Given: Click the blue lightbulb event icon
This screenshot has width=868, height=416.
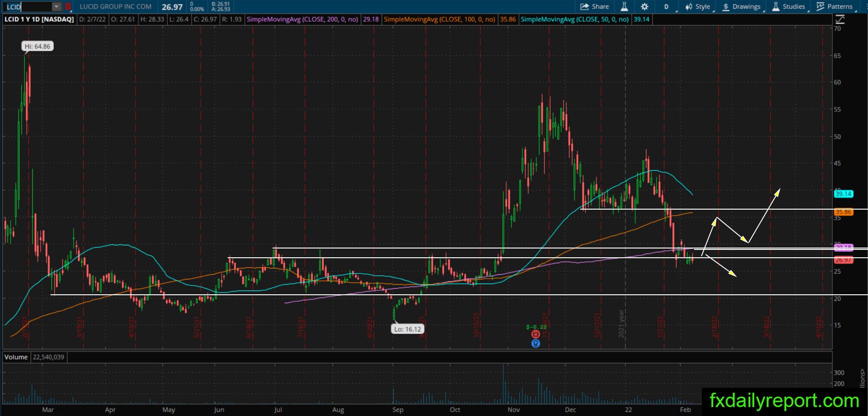Looking at the screenshot, I should coord(535,343).
